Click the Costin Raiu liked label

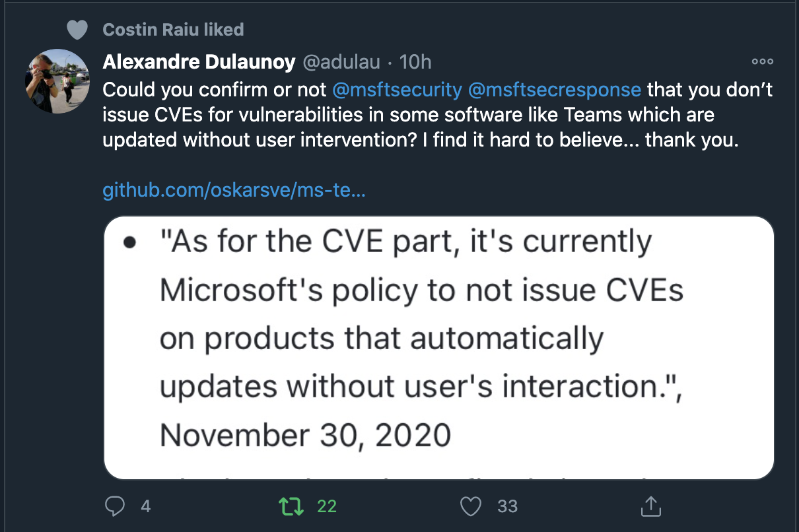click(x=174, y=30)
